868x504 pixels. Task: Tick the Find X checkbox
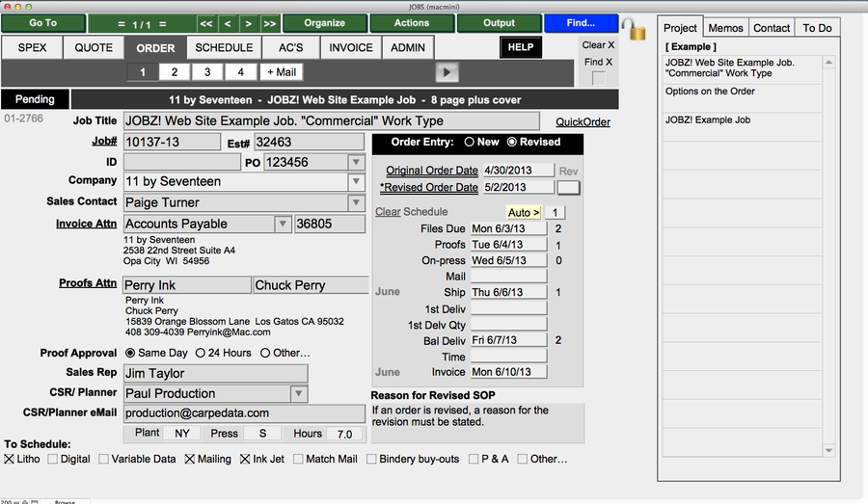pos(599,79)
